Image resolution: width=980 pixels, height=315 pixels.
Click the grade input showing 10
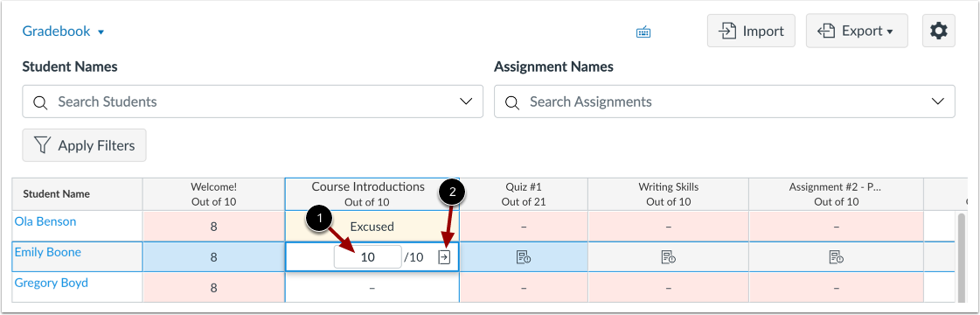(367, 257)
